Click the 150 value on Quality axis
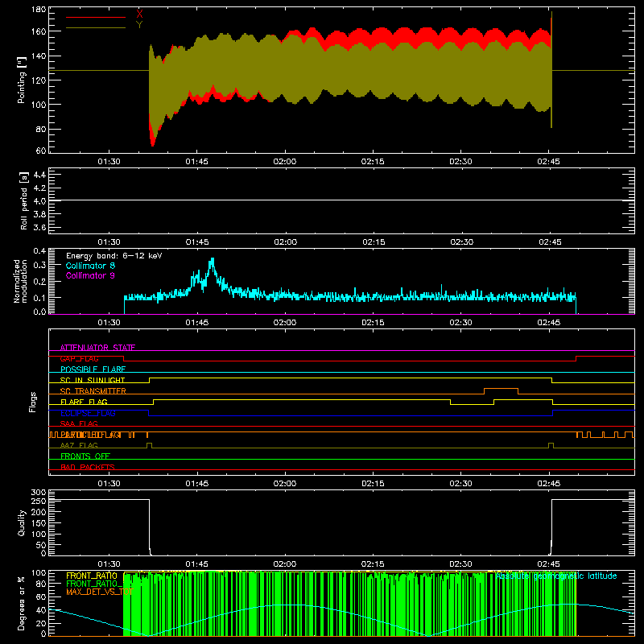This screenshot has width=644, height=644. pos(39,522)
